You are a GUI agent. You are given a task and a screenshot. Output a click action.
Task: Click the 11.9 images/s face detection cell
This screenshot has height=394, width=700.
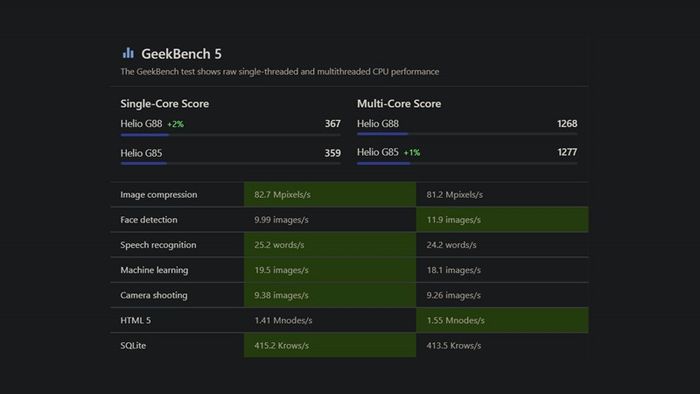tap(502, 220)
